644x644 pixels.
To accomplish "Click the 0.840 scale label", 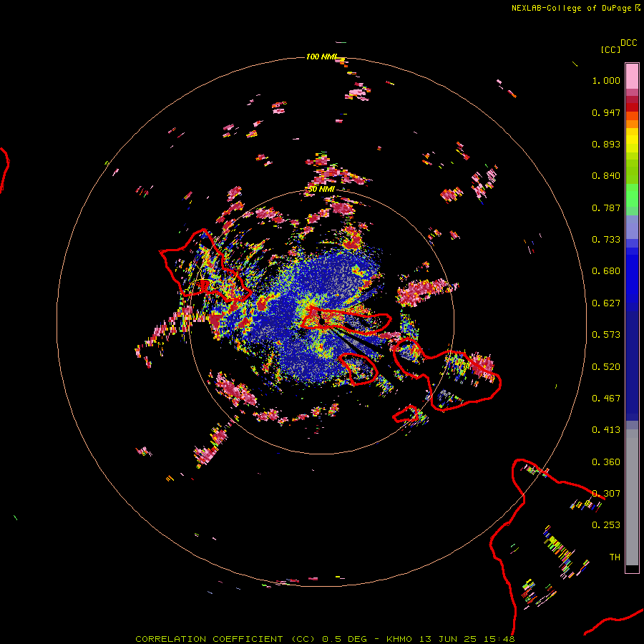I will (606, 176).
